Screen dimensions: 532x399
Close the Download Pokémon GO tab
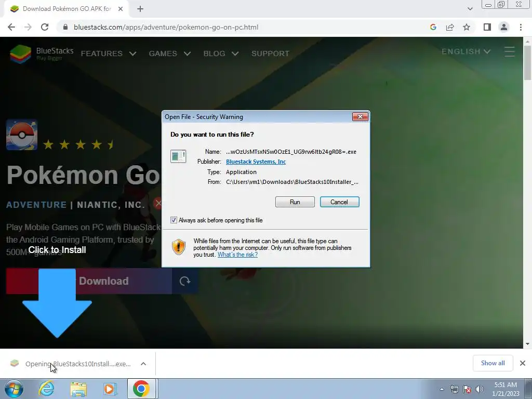[x=121, y=9]
